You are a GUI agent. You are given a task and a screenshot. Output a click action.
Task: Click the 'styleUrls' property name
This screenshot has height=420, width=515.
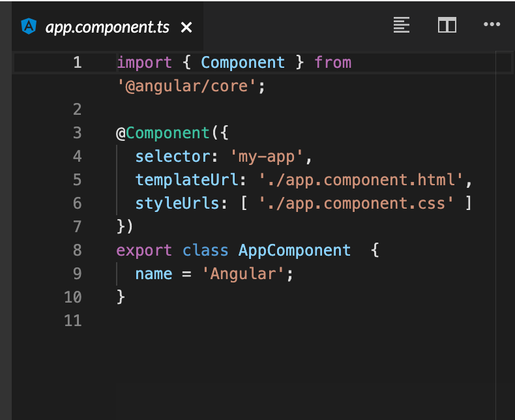tap(177, 203)
